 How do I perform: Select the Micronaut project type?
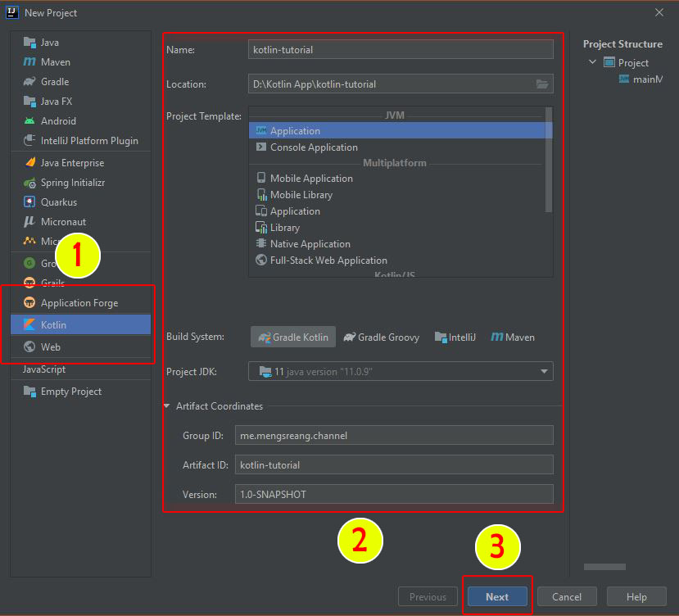(80, 222)
